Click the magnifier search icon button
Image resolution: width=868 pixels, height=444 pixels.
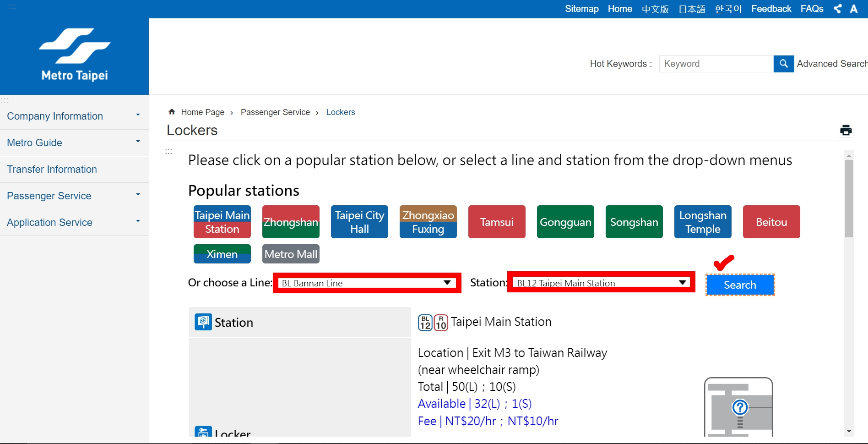(784, 64)
